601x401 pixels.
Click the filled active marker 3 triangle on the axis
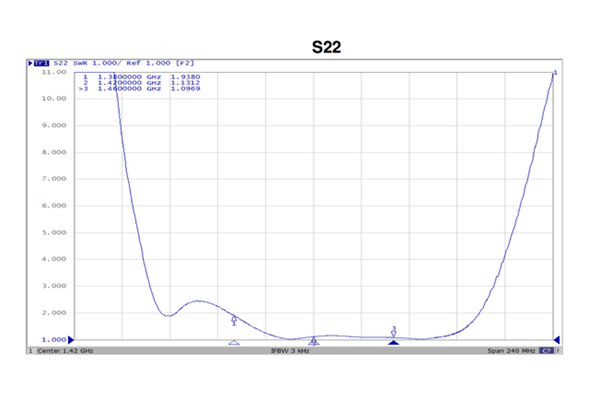(393, 342)
